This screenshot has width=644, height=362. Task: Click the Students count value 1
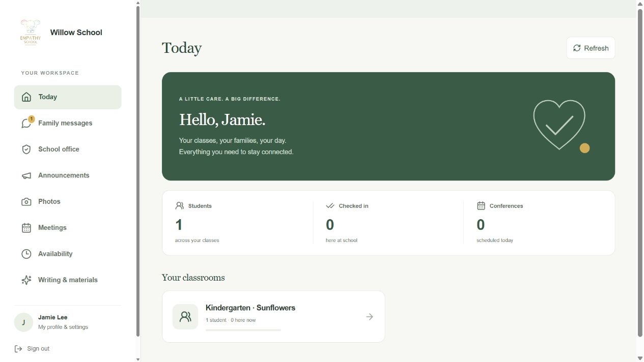click(x=179, y=225)
